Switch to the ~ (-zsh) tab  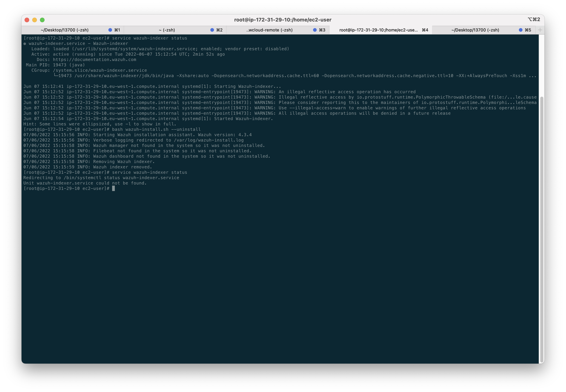click(x=167, y=30)
